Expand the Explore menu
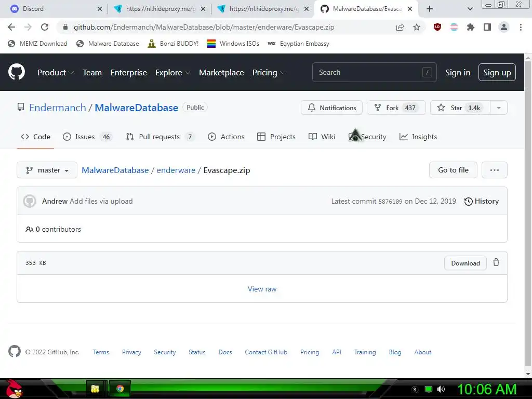This screenshot has height=399, width=532. tap(172, 72)
